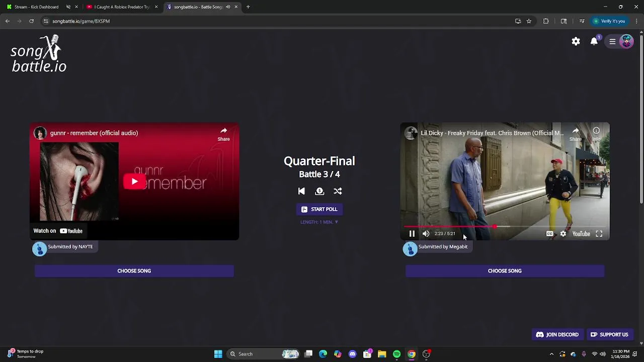Unmute the Kick Dashboard tab
Viewport: 644px width, 362px height.
[68, 7]
